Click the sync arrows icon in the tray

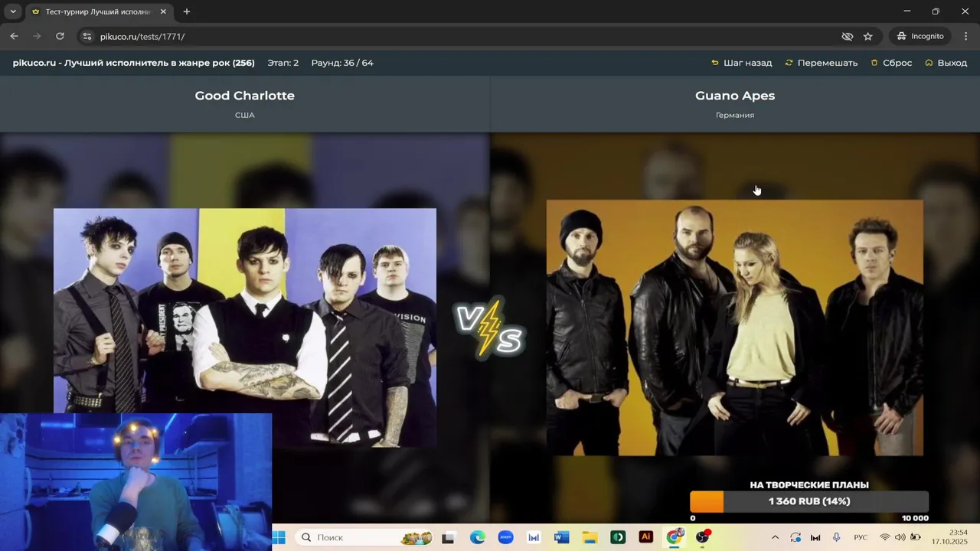click(x=795, y=537)
